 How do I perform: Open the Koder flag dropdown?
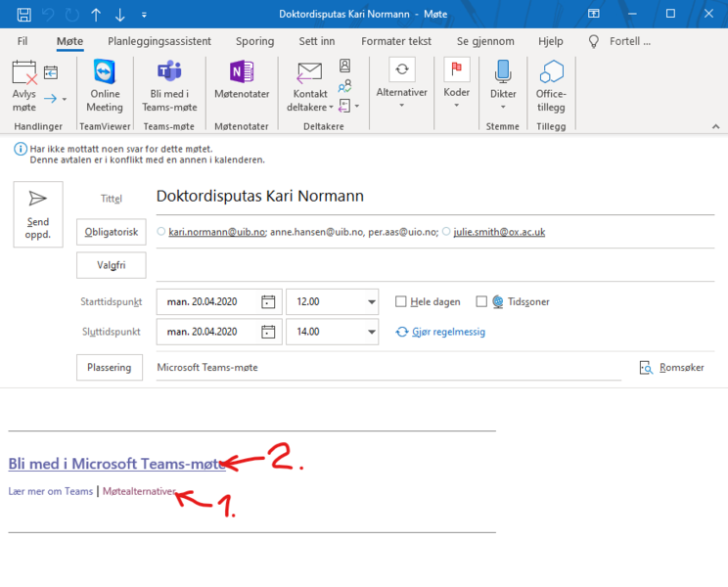coord(456,84)
